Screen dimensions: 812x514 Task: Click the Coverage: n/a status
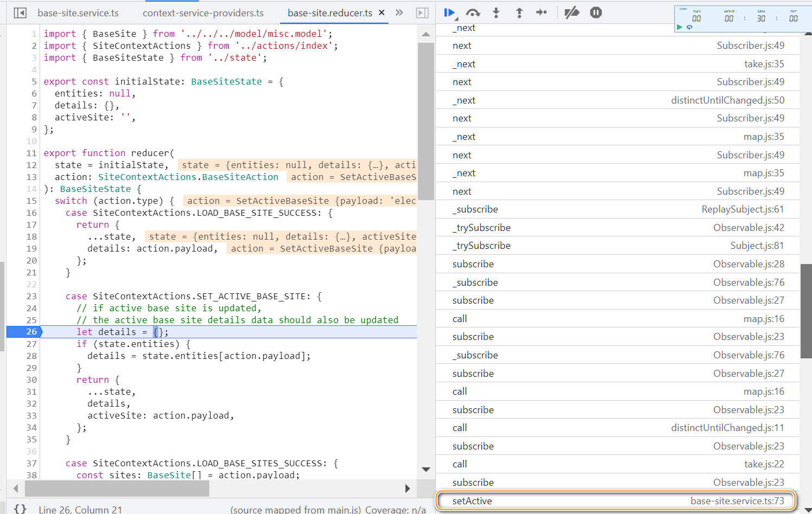(396, 510)
